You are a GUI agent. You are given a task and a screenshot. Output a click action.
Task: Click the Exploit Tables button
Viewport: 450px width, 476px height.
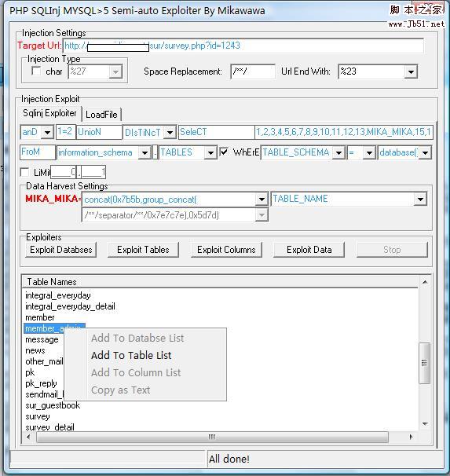(143, 250)
